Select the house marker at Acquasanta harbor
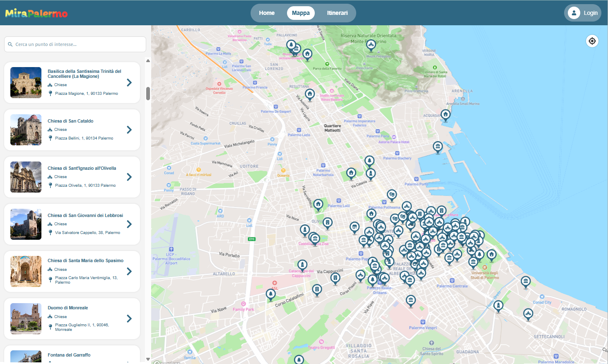This screenshot has width=608, height=364. [445, 115]
